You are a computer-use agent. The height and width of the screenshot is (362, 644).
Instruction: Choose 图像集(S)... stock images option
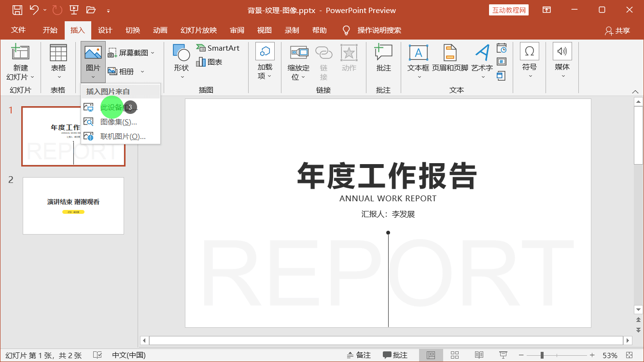(121, 122)
